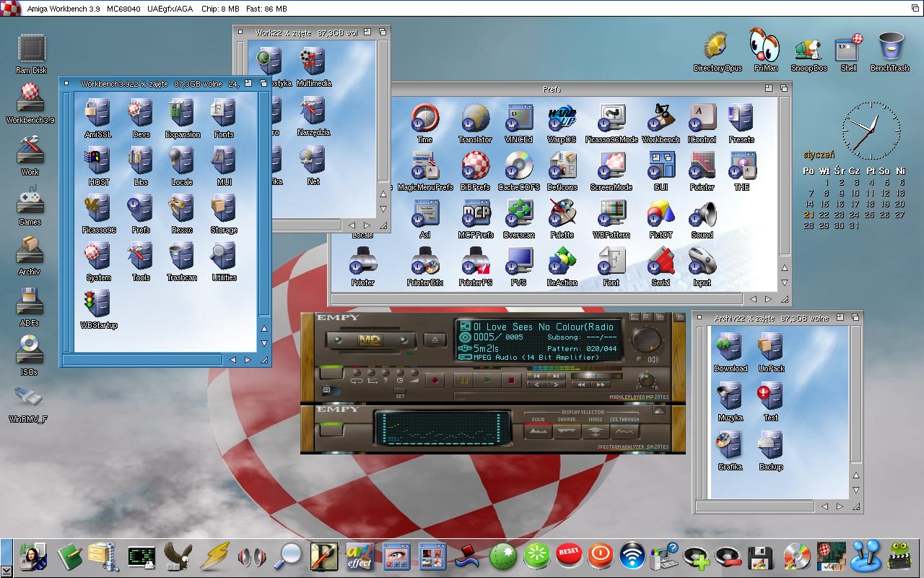The width and height of the screenshot is (924, 578).
Task: Open the WiFi dock icon
Action: [x=632, y=555]
